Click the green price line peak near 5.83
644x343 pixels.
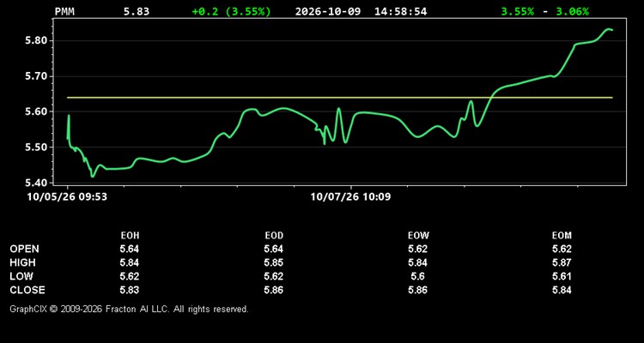(x=609, y=29)
